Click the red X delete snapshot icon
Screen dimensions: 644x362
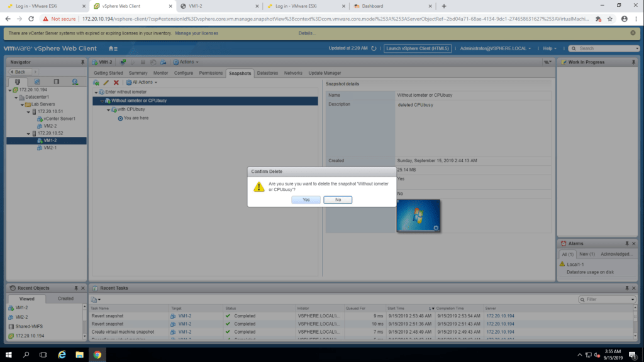pos(116,82)
